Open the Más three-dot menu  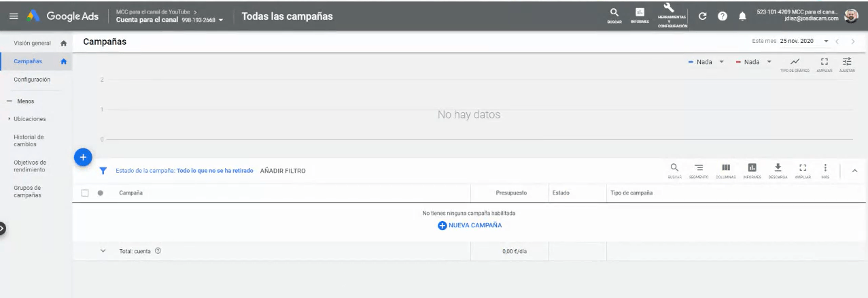[x=825, y=170]
